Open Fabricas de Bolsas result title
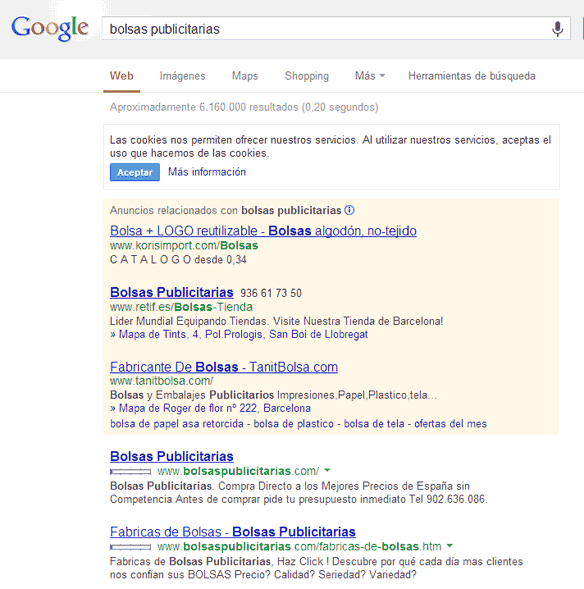584x589 pixels. tap(233, 532)
